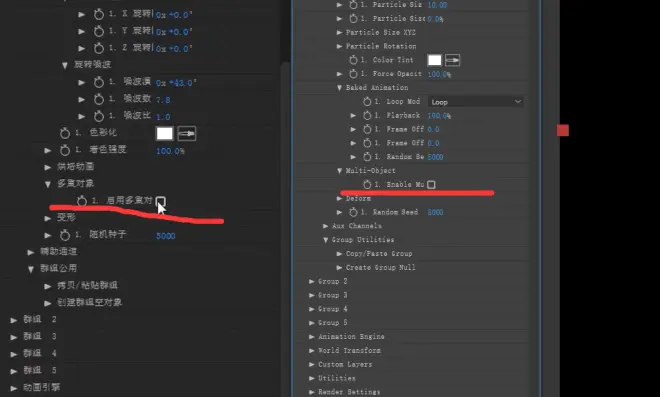Toggle stopwatch for Y 旋转 in left panel
660x397 pixels.
[98, 31]
